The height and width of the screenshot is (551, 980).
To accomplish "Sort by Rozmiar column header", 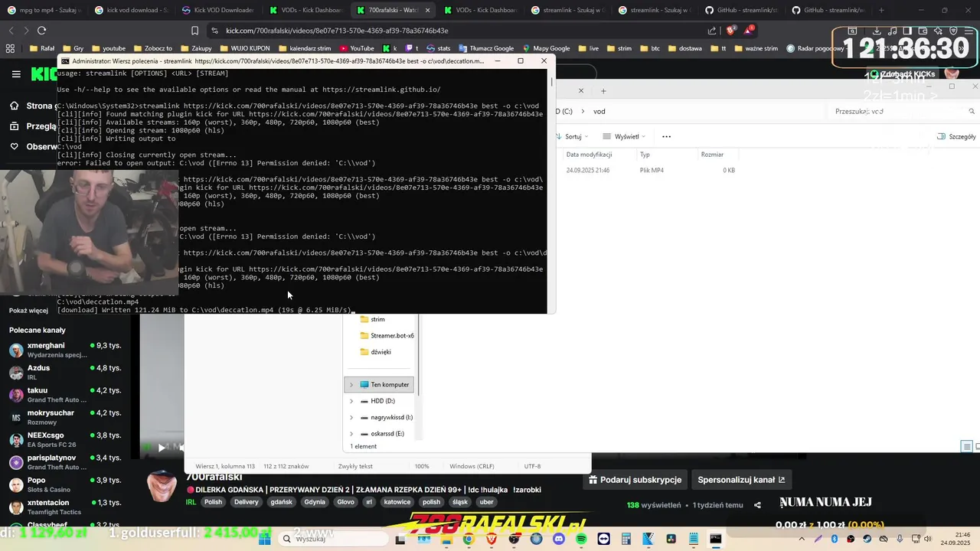I will click(x=712, y=155).
